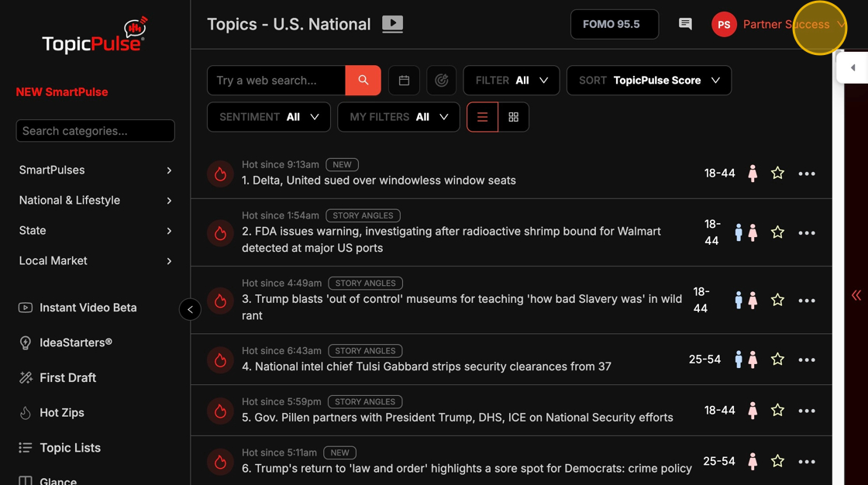868x485 pixels.
Task: Open more options for Tulsi Gabbard story
Action: coord(807,359)
